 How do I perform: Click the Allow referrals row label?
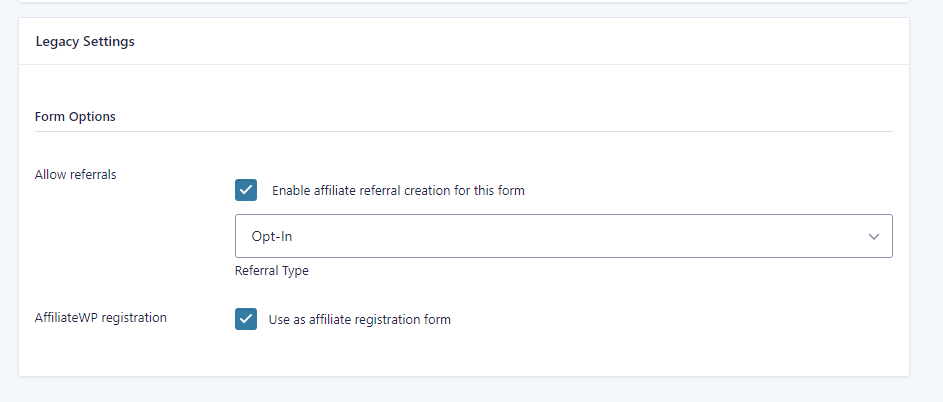coord(76,175)
